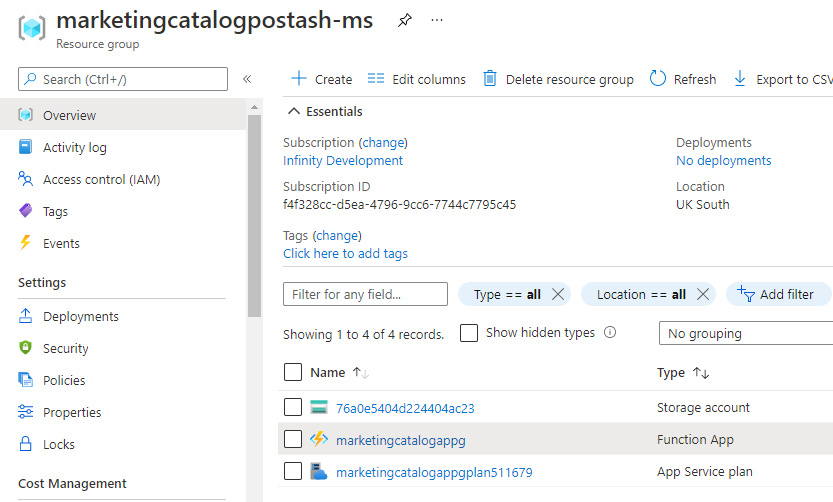Remove the Location == all filter
The image size is (833, 502).
(703, 294)
